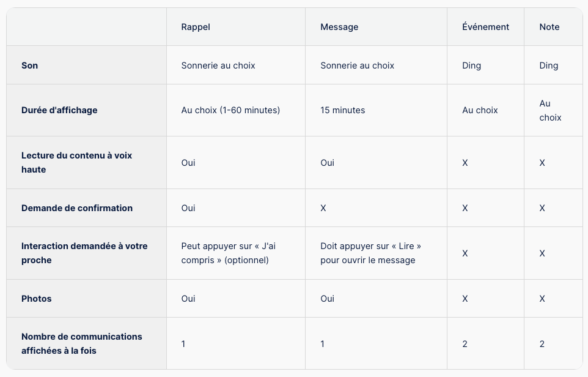Click the Rappel column header
588x377 pixels.
[196, 27]
